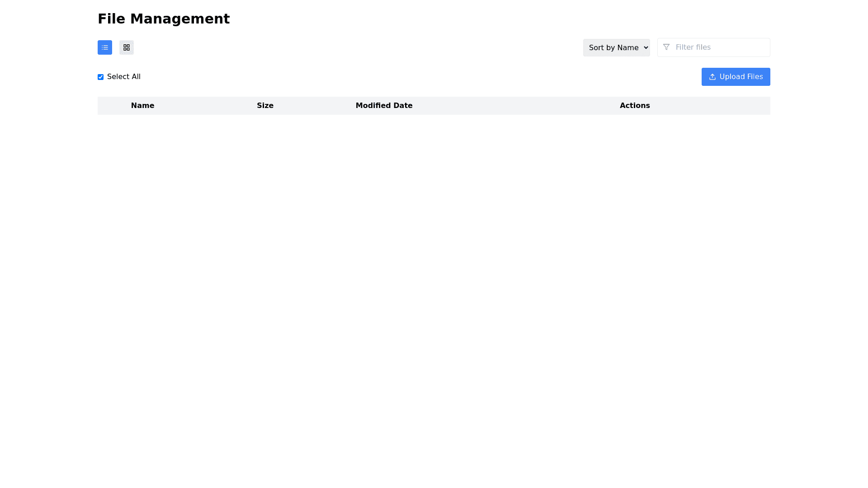Uncheck the Select All checkbox
The width and height of the screenshot is (868, 488).
pos(100,77)
